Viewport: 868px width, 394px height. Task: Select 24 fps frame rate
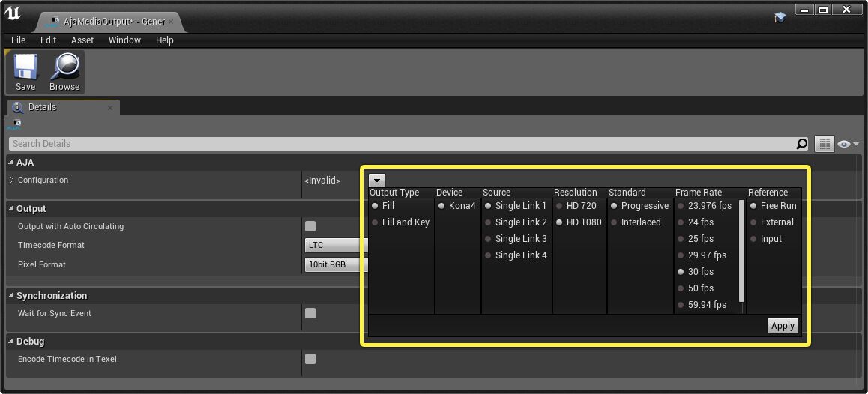click(696, 222)
